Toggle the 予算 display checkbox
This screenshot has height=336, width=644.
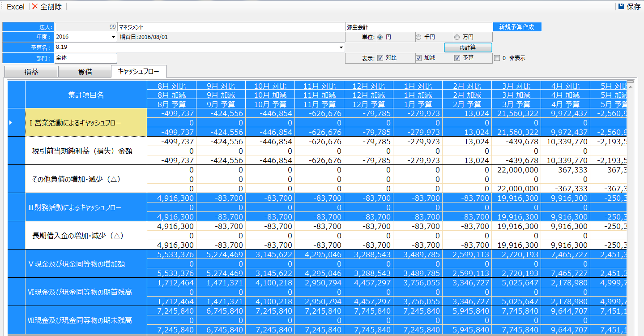[x=457, y=58]
